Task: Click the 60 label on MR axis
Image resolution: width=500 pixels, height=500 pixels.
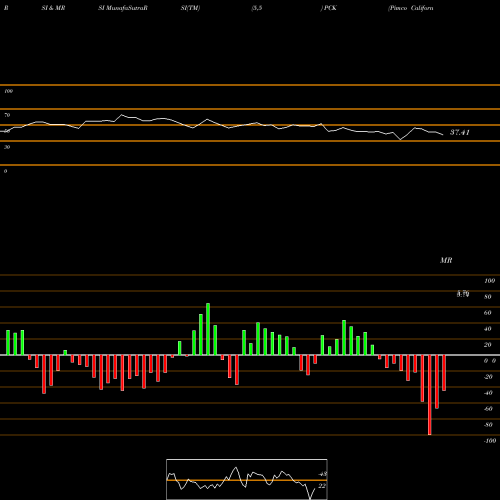Action: click(x=488, y=313)
